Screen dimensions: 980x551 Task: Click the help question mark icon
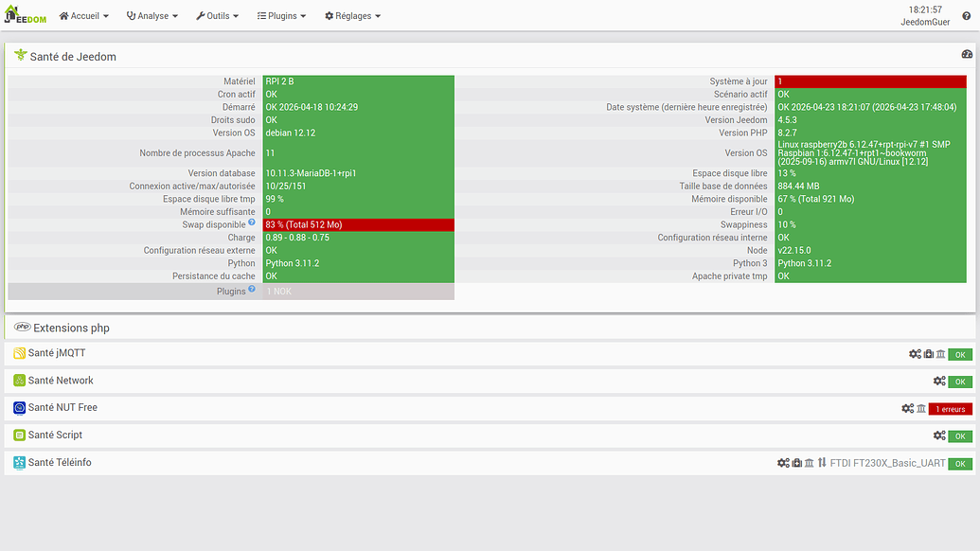click(x=966, y=16)
